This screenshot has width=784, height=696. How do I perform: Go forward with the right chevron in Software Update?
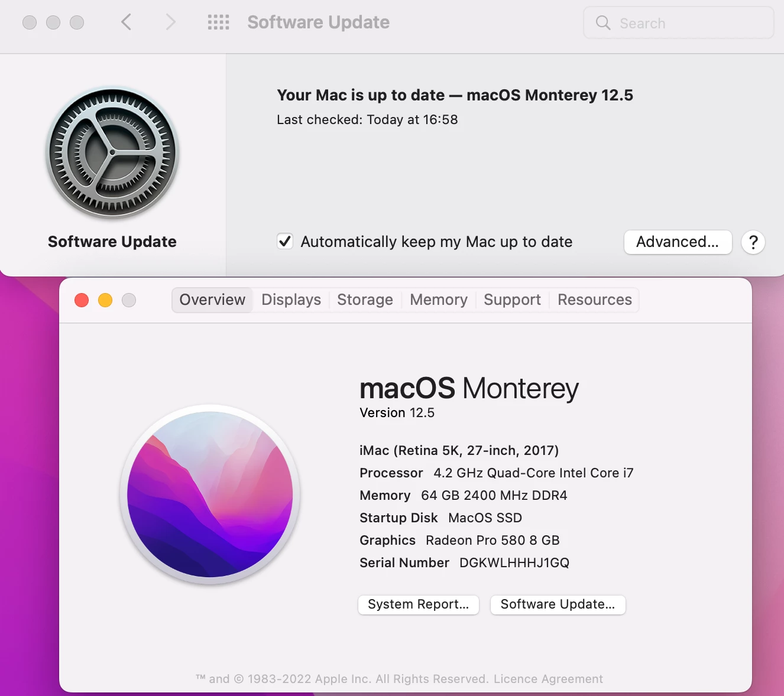click(x=171, y=22)
